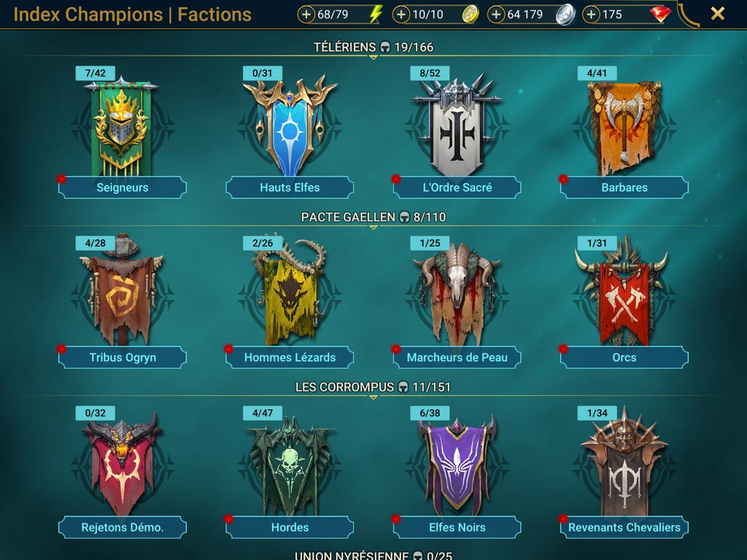Screen dimensions: 747x560
Task: Open the Seigneurs faction banner
Action: (122, 127)
